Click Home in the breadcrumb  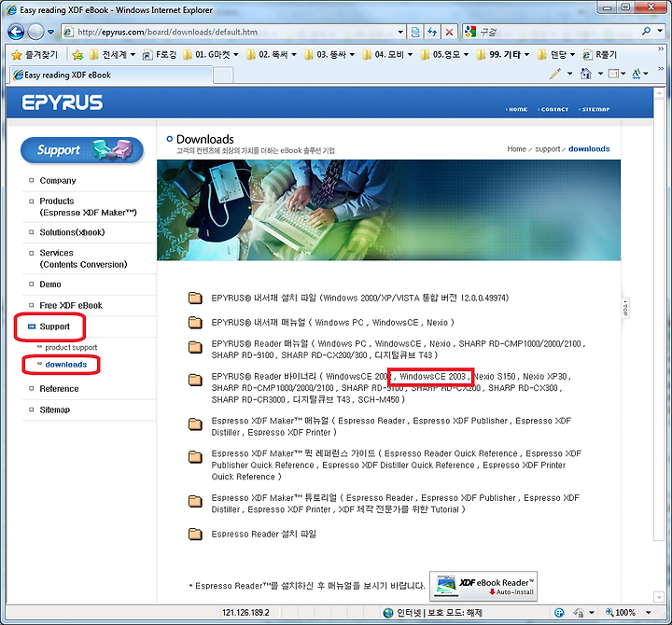point(516,149)
